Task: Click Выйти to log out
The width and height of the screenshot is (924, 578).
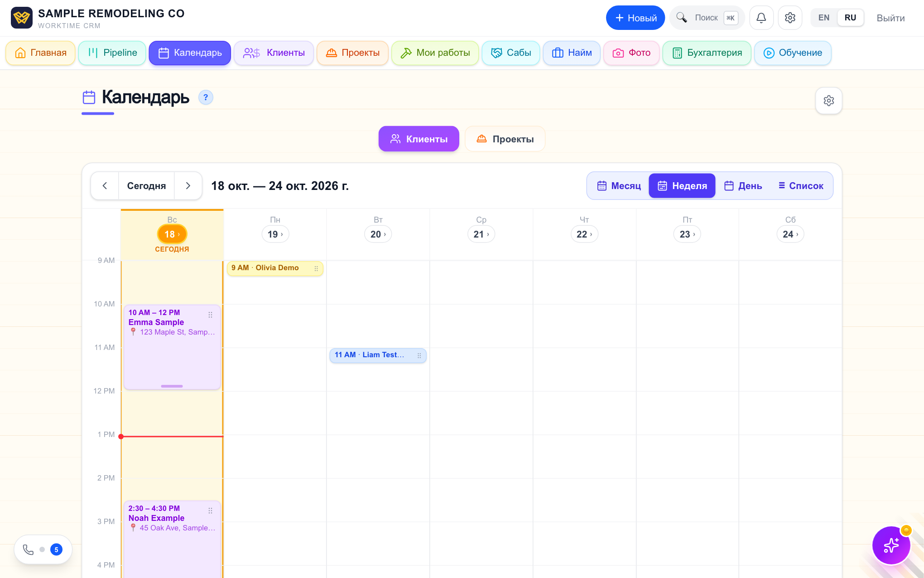Action: [890, 18]
